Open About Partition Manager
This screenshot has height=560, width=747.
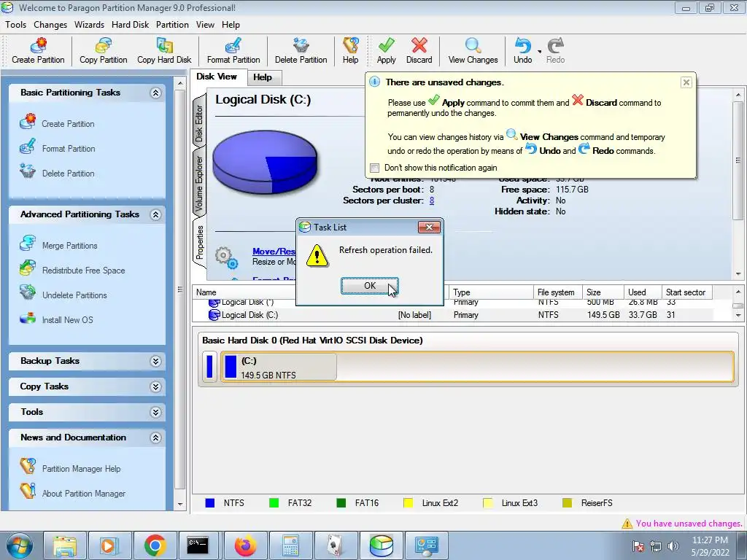(83, 494)
